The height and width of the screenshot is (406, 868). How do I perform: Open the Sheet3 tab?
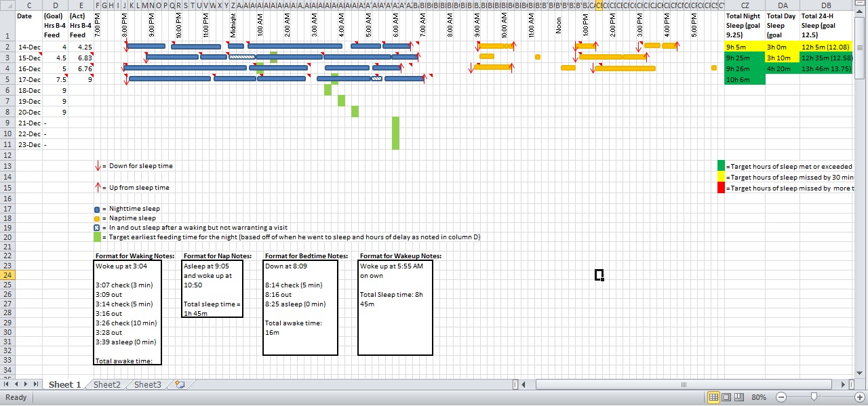[x=148, y=385]
